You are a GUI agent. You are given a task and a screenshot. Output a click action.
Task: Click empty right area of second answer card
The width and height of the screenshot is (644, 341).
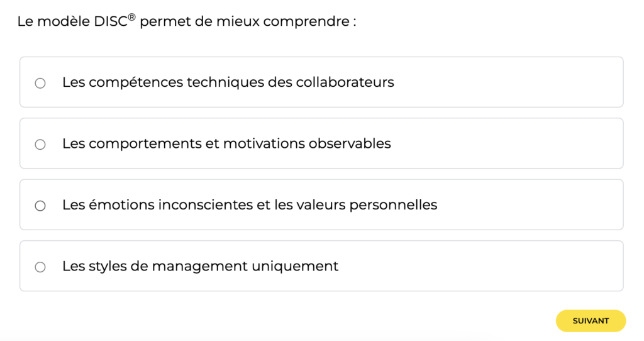coord(516,143)
